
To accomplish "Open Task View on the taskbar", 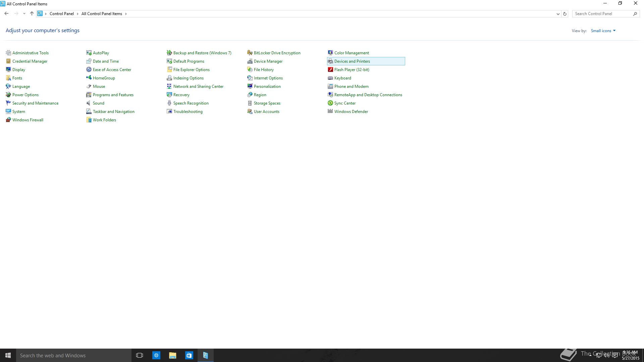I will coord(140,355).
